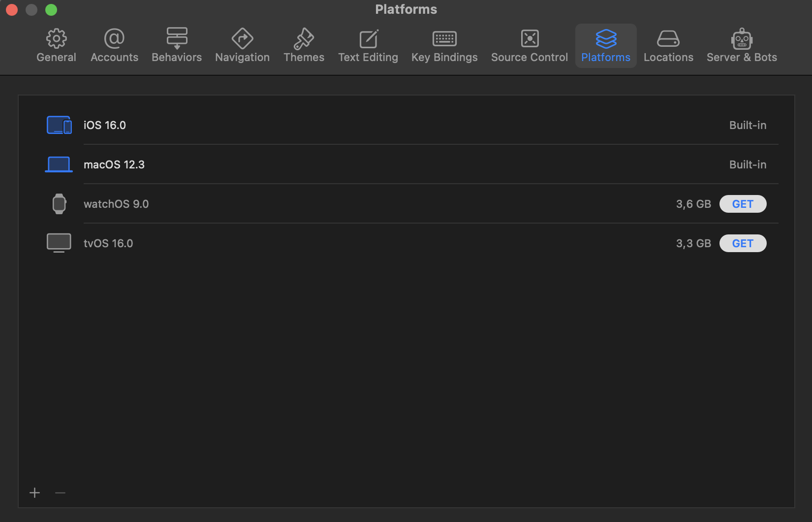Image resolution: width=812 pixels, height=522 pixels.
Task: Click the Built-in status for iOS 16.0
Action: point(748,125)
